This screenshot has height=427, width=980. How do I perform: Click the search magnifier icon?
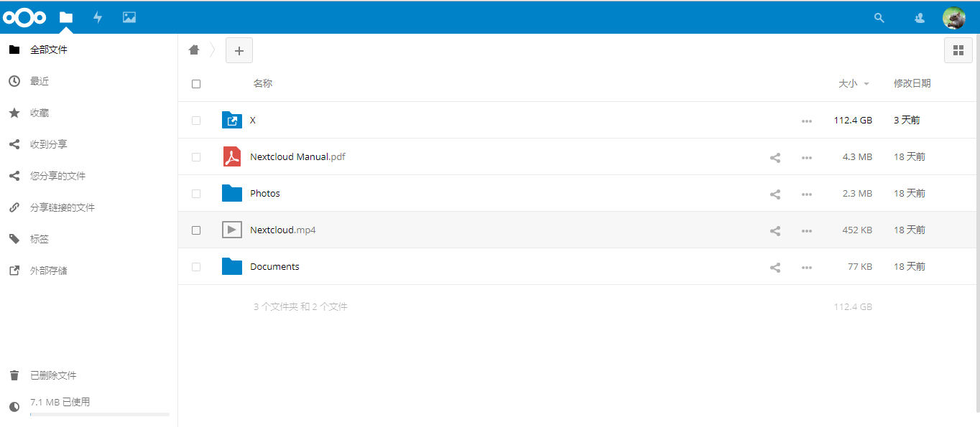pyautogui.click(x=879, y=18)
